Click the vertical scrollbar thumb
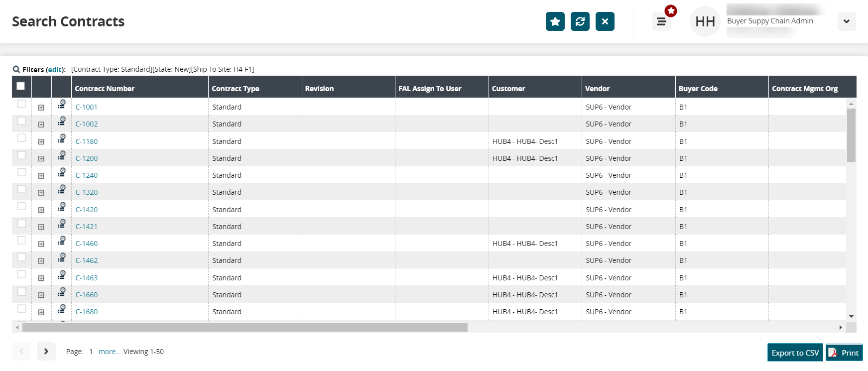 (851, 135)
